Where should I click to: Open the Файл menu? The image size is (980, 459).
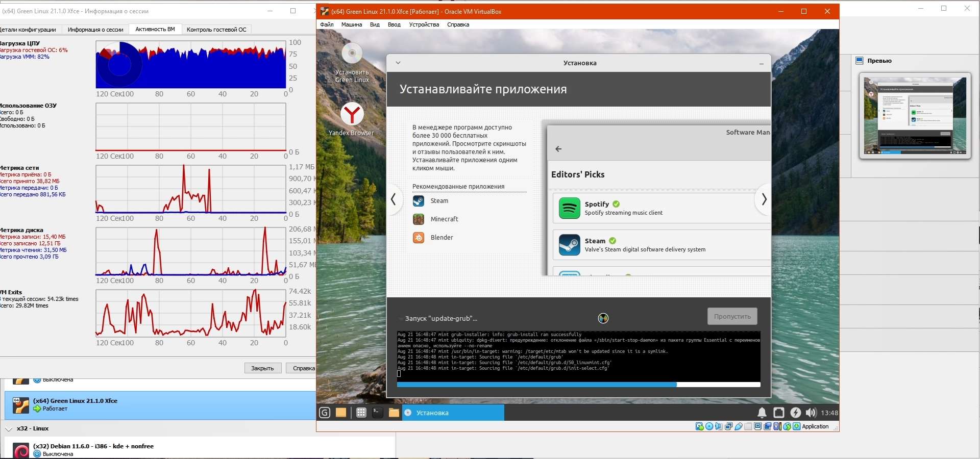[x=327, y=24]
